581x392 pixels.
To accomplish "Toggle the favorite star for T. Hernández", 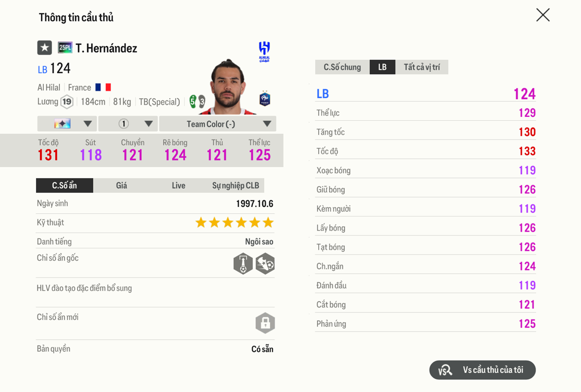I will click(44, 48).
